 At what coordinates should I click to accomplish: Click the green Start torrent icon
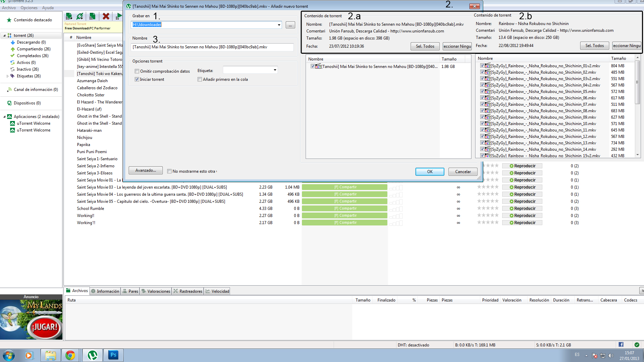coord(119,16)
